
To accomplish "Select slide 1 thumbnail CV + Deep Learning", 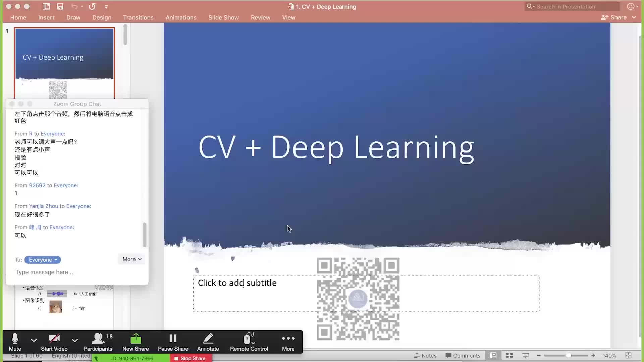I will pyautogui.click(x=64, y=63).
